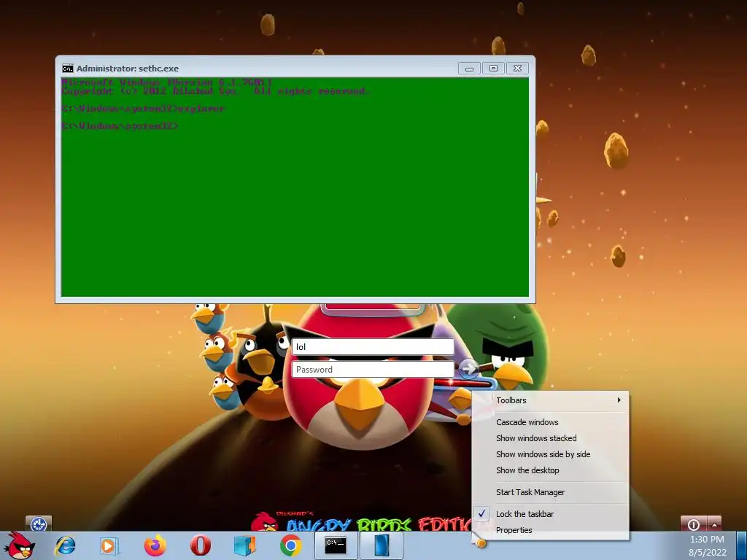Click the sethc.exe title bar text

point(127,69)
